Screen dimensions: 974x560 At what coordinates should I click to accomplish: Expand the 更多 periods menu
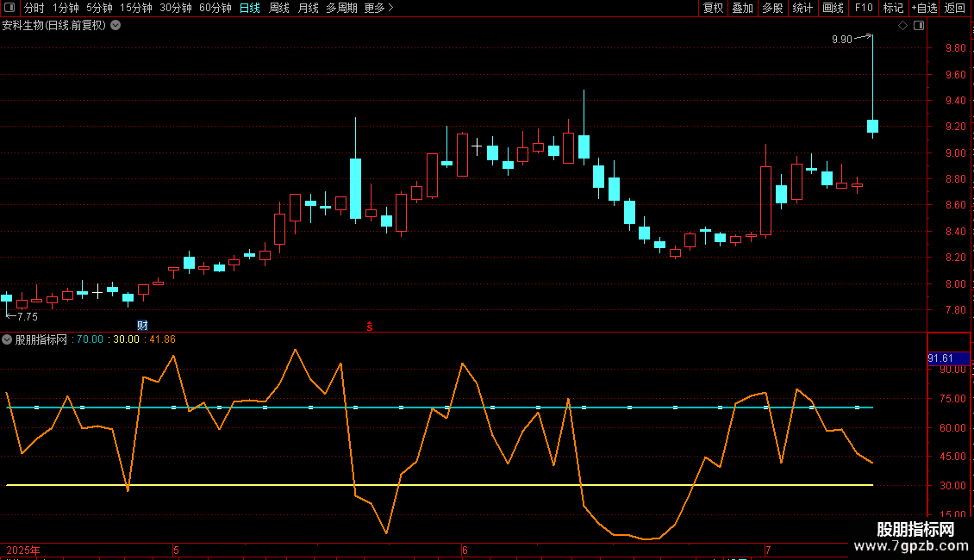(378, 8)
